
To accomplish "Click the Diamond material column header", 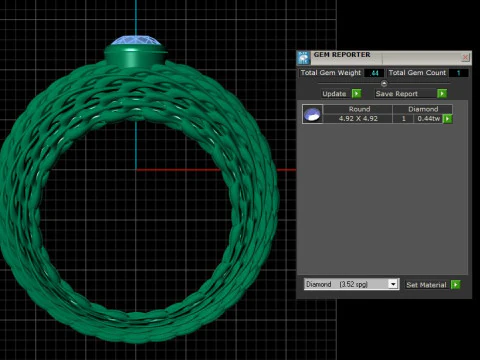I will pos(423,109).
